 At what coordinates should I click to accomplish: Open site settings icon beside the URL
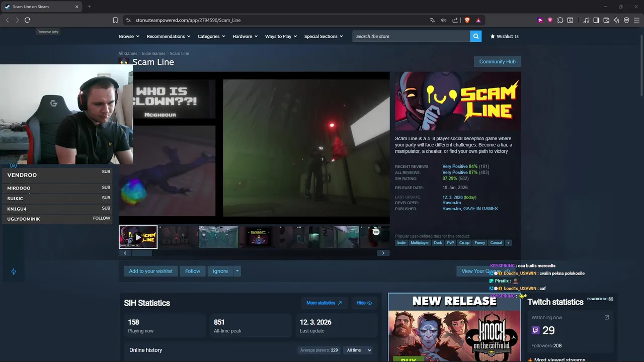click(x=128, y=20)
